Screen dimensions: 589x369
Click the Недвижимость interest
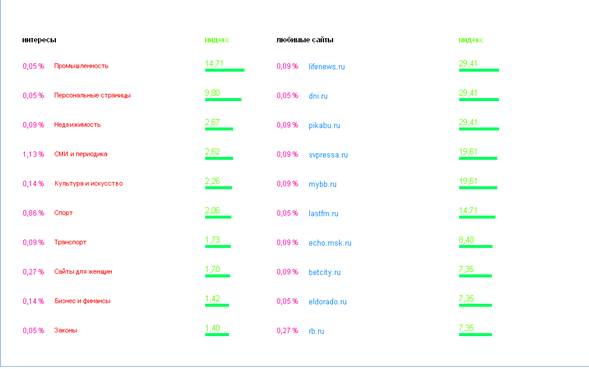point(77,124)
